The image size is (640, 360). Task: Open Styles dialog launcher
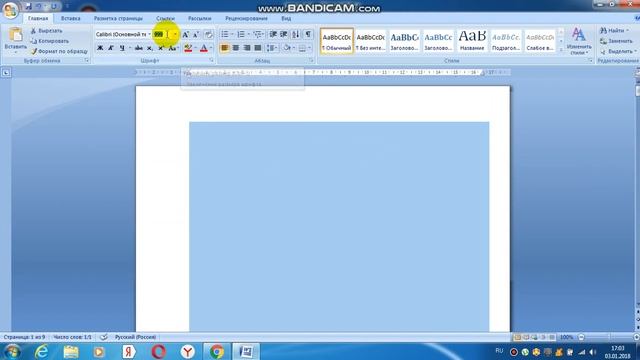(591, 60)
